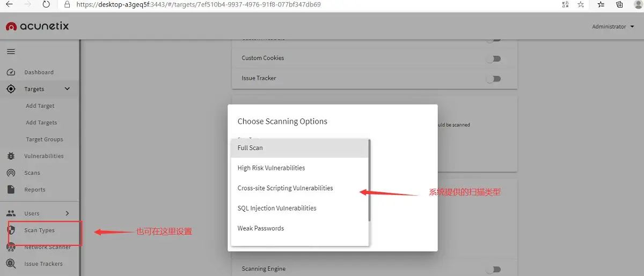Toggle the Issue Tracker switch
Screen dimensions: 644x276
click(494, 79)
